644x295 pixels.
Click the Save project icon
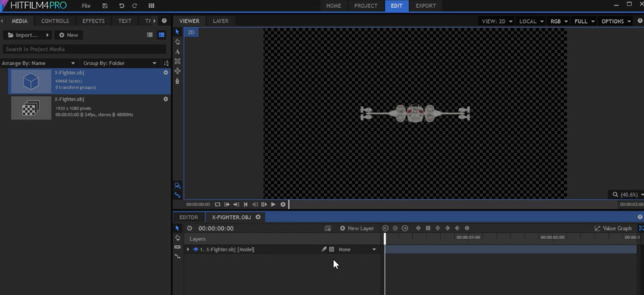(105, 6)
